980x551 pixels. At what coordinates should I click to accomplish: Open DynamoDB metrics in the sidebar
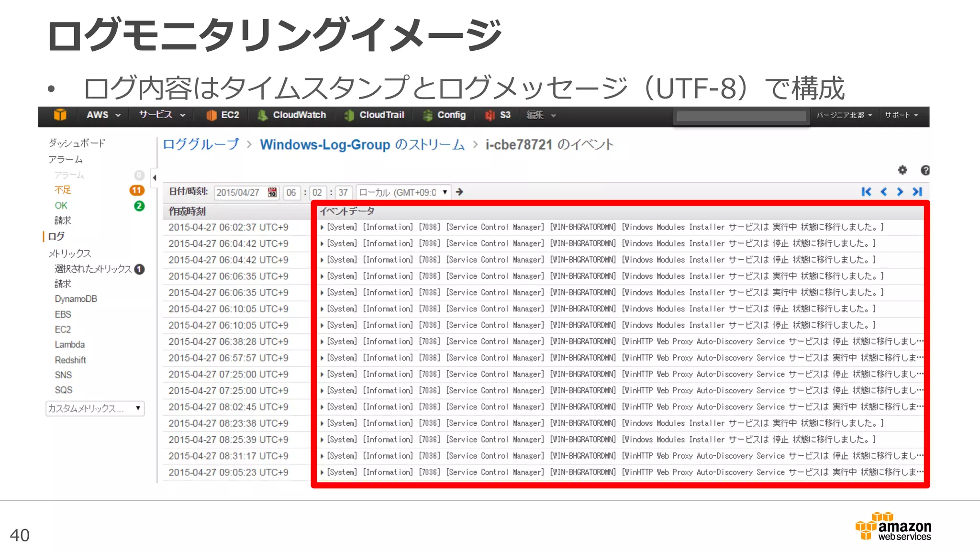[x=76, y=299]
